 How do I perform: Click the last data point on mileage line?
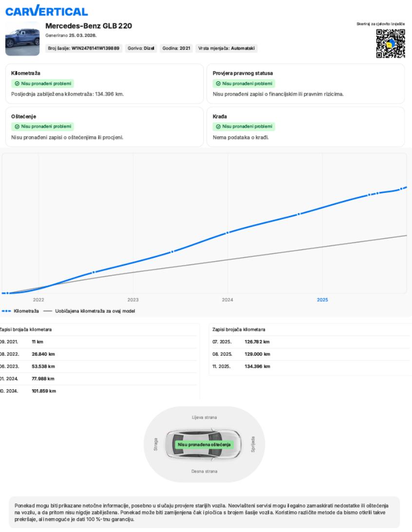pyautogui.click(x=402, y=189)
